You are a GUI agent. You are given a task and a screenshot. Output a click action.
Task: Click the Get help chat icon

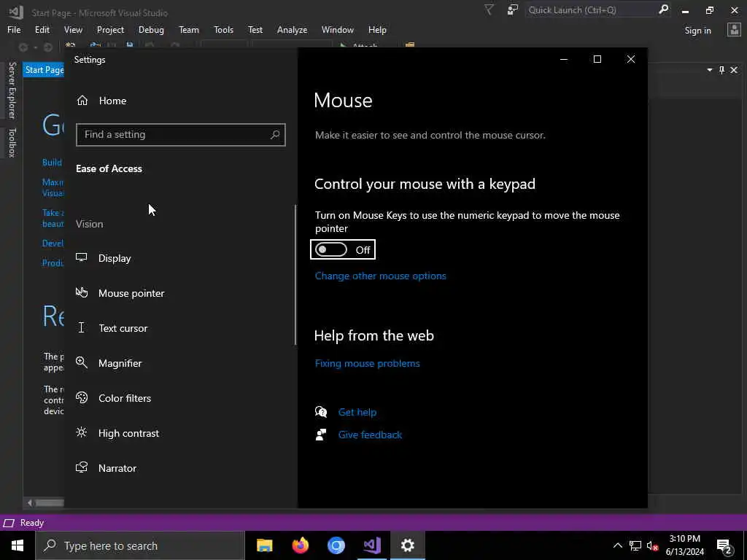click(x=321, y=412)
